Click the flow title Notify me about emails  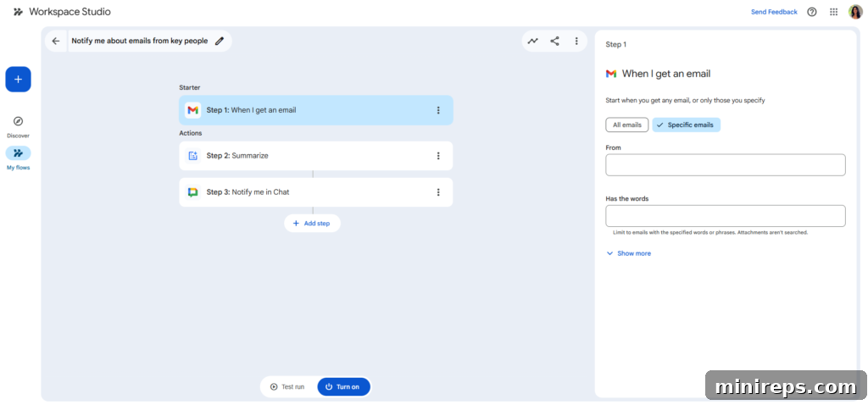[140, 41]
